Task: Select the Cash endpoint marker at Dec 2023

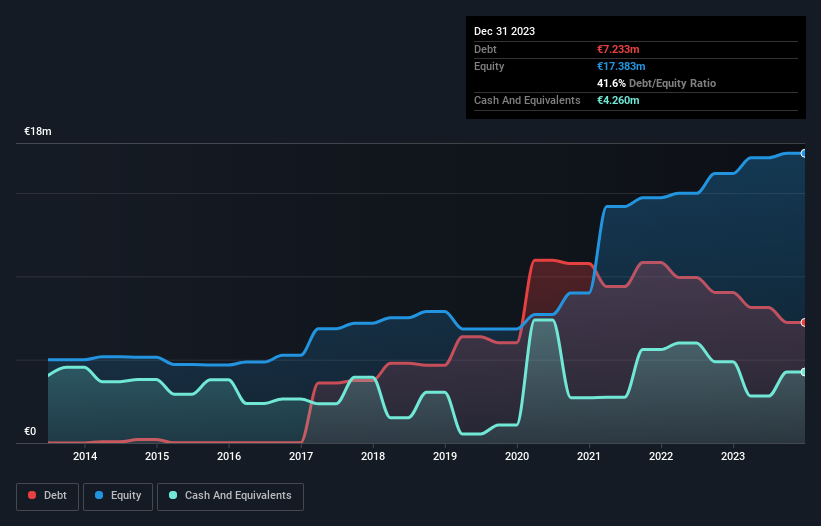Action: point(804,372)
